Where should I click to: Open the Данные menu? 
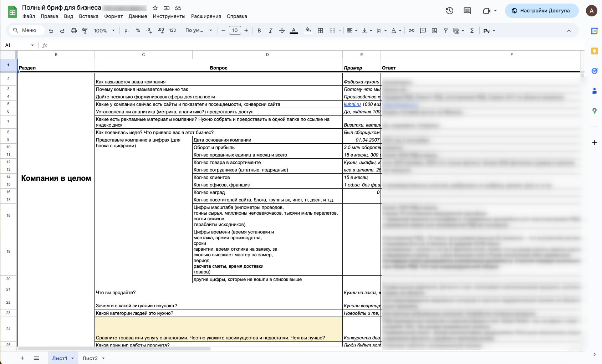tap(138, 16)
